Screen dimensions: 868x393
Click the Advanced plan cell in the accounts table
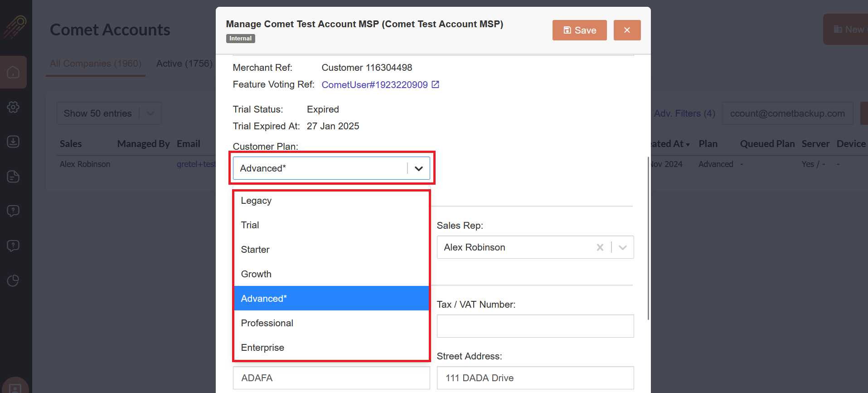[716, 164]
